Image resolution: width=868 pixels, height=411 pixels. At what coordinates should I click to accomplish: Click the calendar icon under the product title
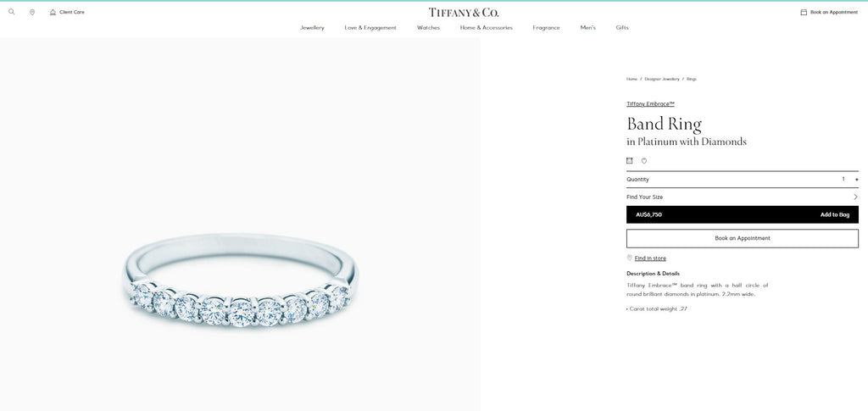point(630,161)
